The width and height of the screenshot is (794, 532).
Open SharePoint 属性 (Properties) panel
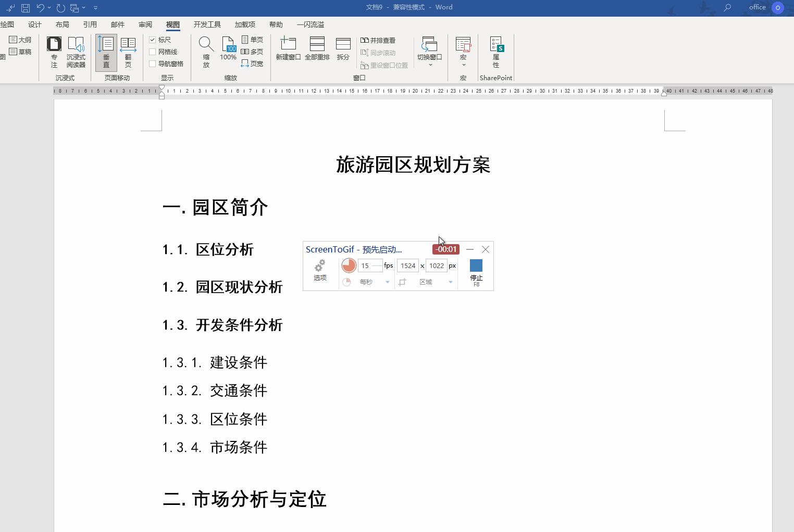click(x=495, y=52)
